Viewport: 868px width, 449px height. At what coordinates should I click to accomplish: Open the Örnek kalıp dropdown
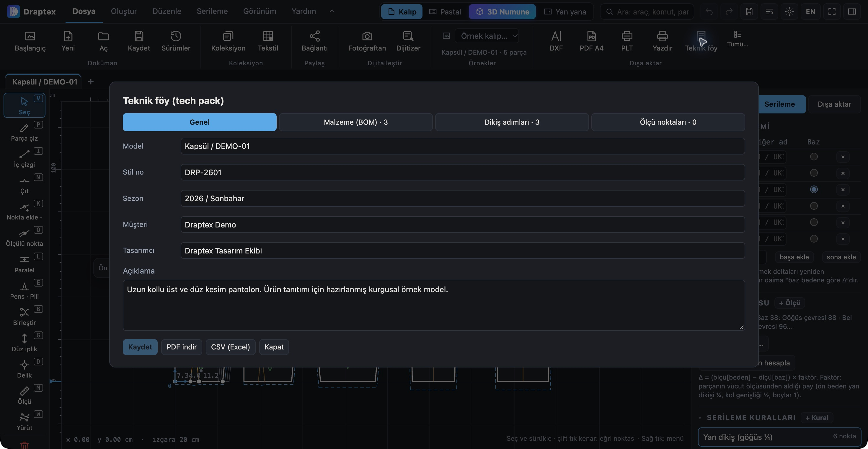point(486,36)
